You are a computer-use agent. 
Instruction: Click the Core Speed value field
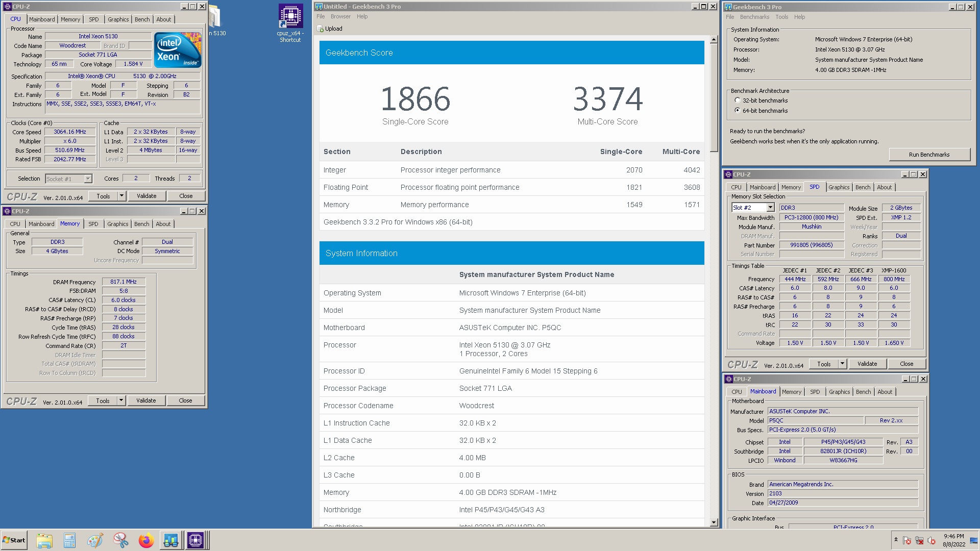coord(70,132)
